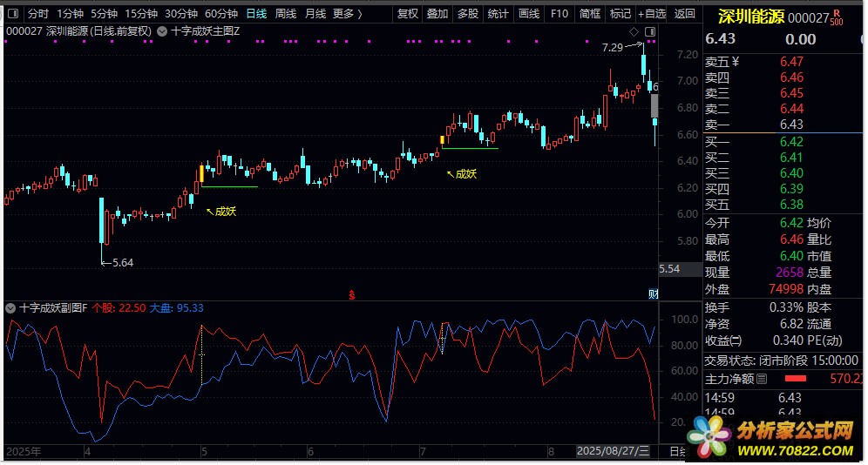This screenshot has height=465, width=868.
Task: Click the 十字成妖副图F indicator name
Action: 53,308
